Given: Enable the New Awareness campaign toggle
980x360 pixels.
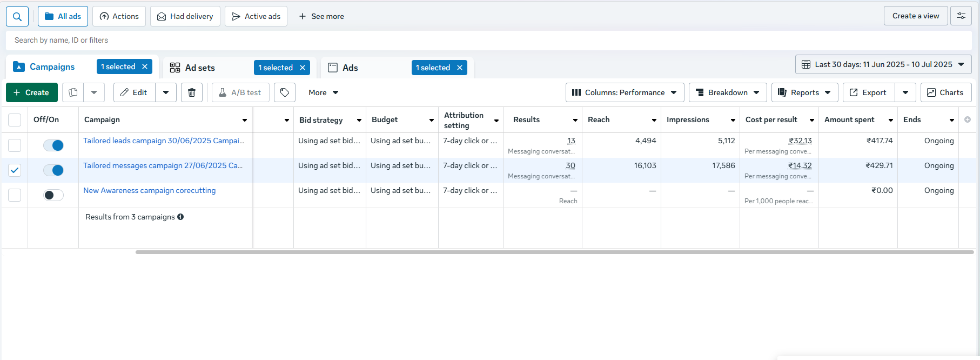Looking at the screenshot, I should (x=53, y=195).
